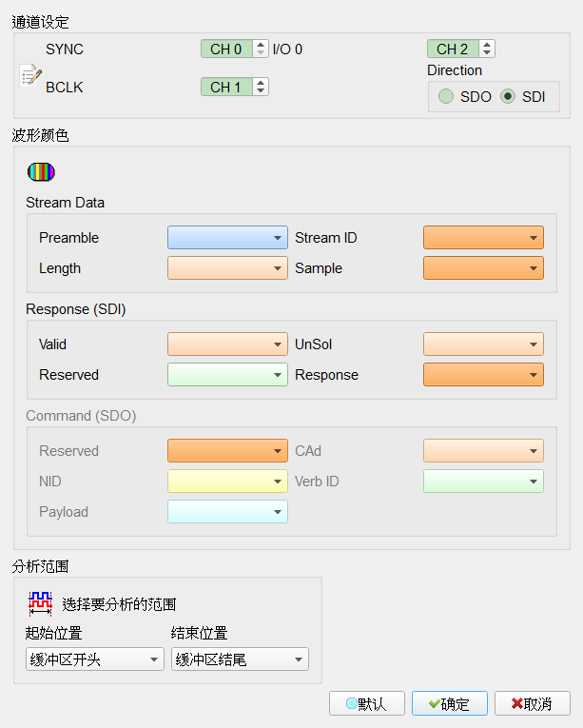Open NID color dropdown
The image size is (583, 728).
(x=227, y=482)
